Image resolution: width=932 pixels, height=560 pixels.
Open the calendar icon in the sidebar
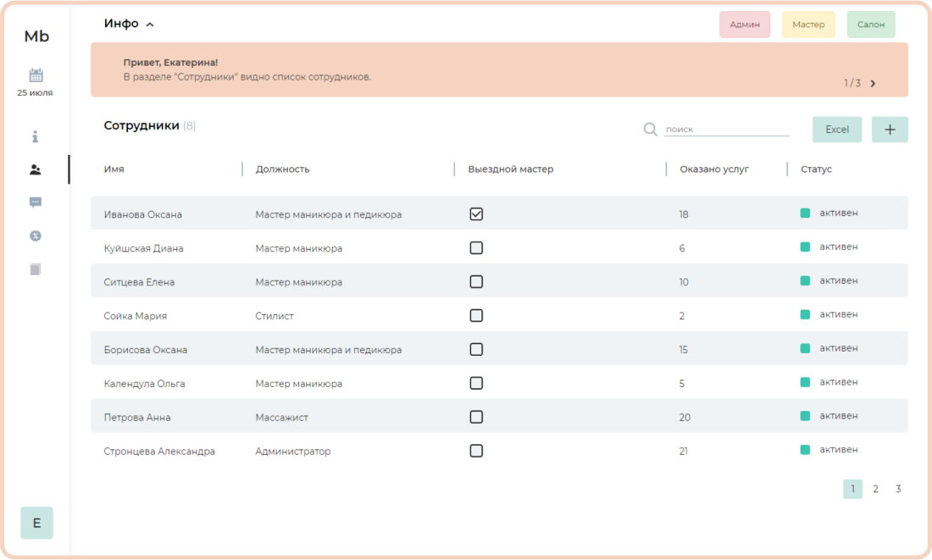tap(36, 75)
